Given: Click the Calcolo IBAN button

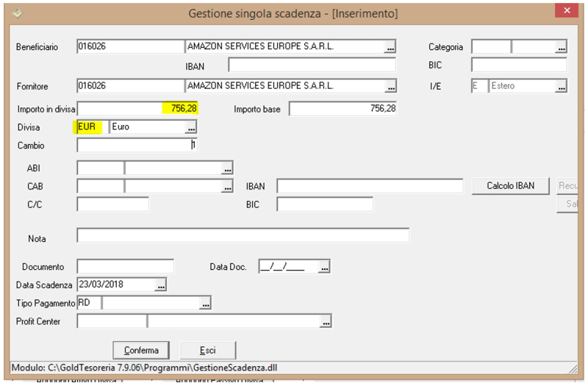Looking at the screenshot, I should [511, 186].
